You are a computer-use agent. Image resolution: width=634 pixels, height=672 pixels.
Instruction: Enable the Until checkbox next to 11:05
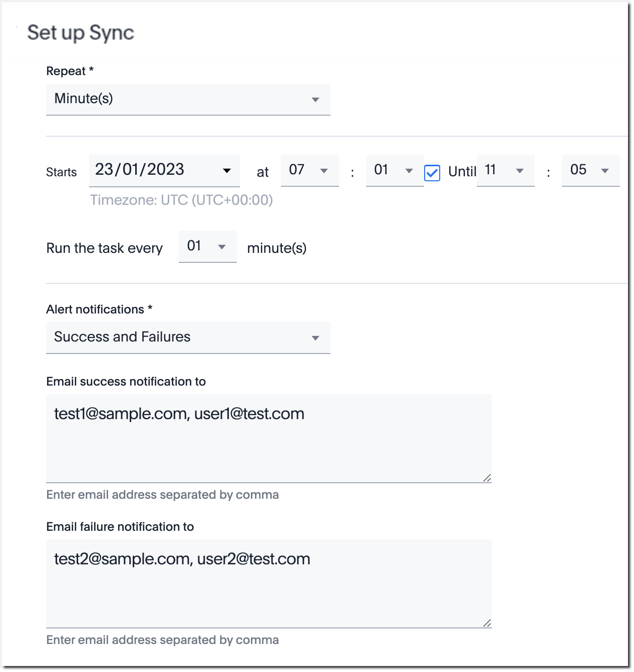432,173
